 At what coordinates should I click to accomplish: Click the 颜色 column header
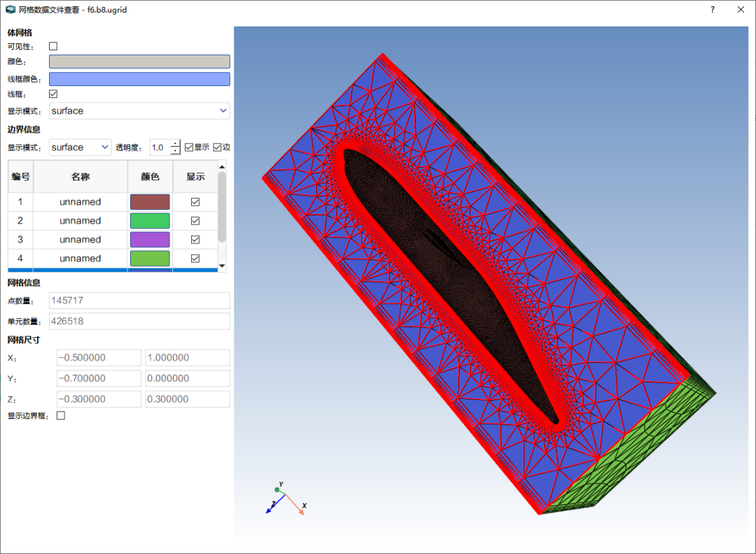150,177
